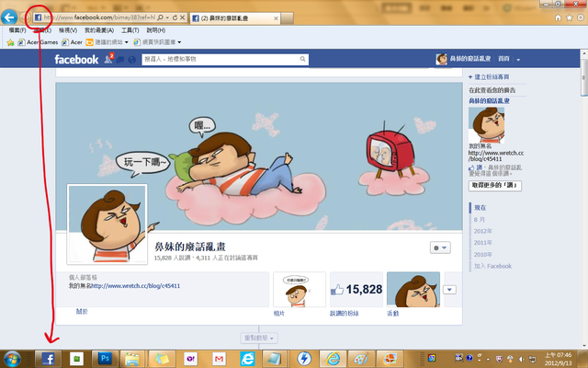Click the browser Back arrow button
The image size is (588, 368).
(9, 17)
